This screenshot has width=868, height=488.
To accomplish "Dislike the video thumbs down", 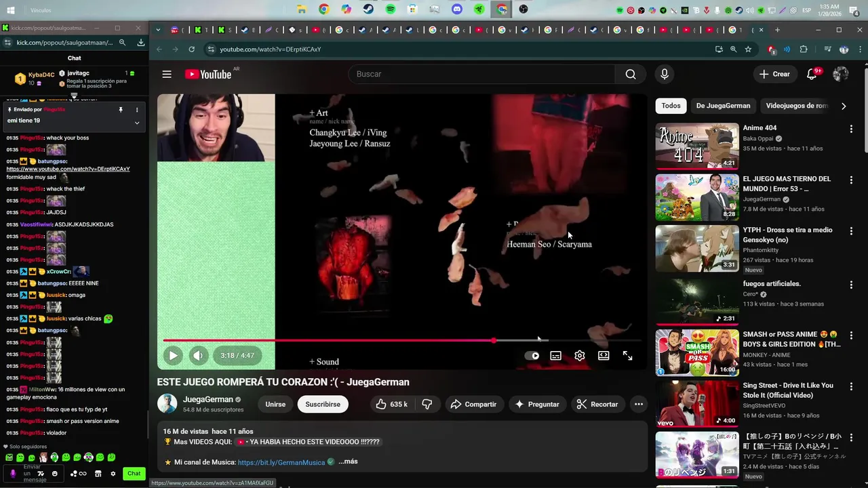I will [x=427, y=404].
